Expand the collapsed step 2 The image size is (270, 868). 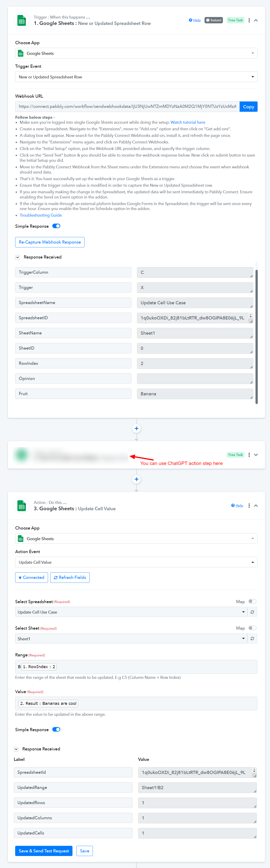[x=256, y=455]
